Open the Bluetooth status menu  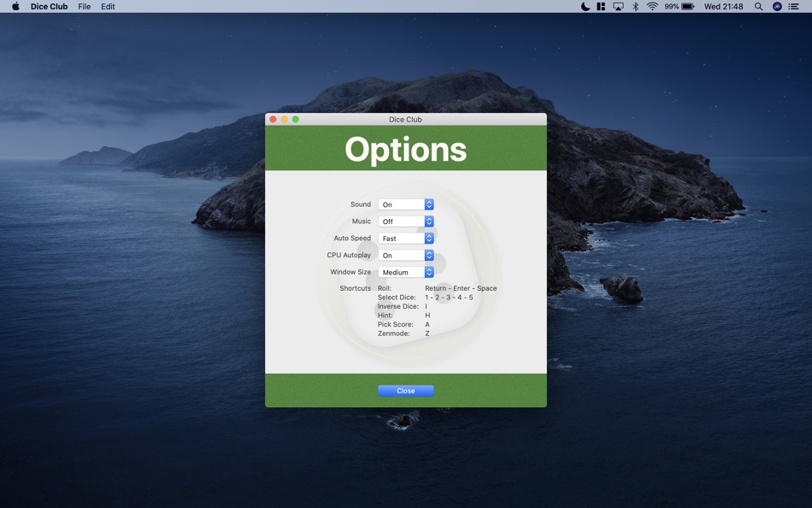pos(635,6)
